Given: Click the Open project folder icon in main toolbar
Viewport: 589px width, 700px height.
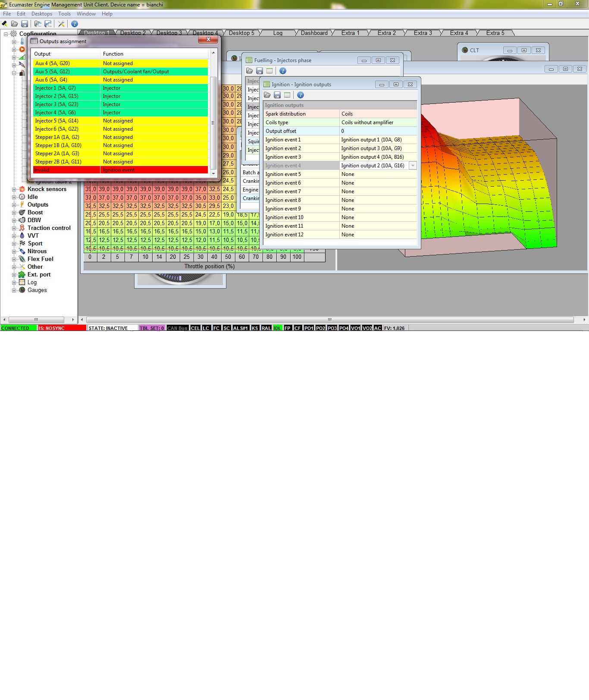Looking at the screenshot, I should (15, 24).
